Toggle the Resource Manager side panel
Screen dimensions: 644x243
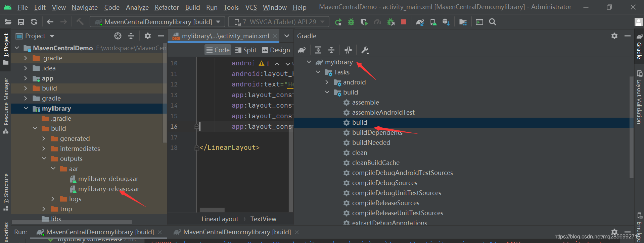pos(6,106)
